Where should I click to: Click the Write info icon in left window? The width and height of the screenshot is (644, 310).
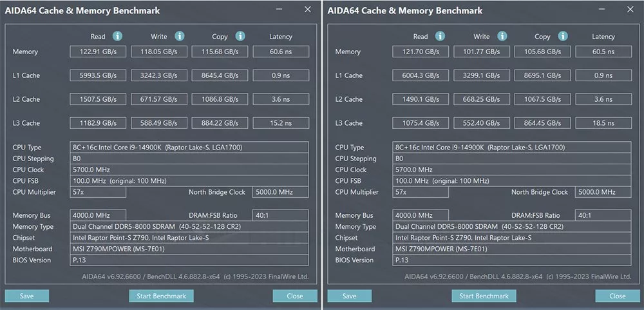(x=180, y=36)
